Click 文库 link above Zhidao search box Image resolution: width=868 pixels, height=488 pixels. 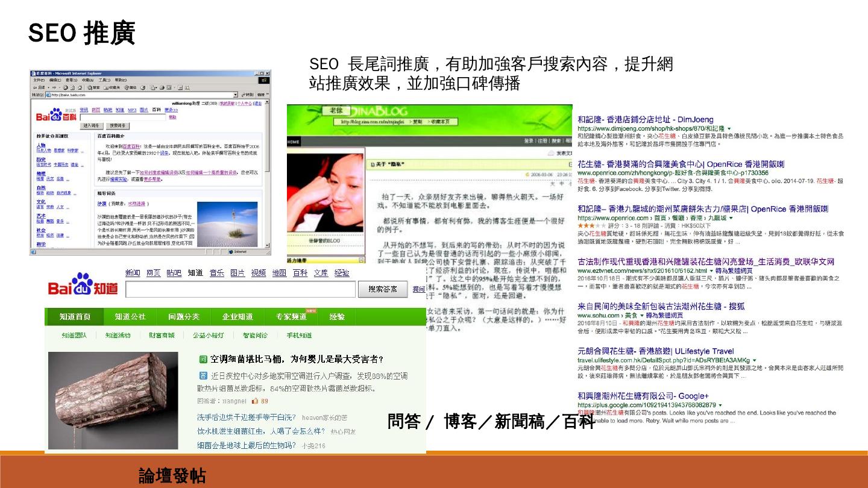(x=321, y=273)
